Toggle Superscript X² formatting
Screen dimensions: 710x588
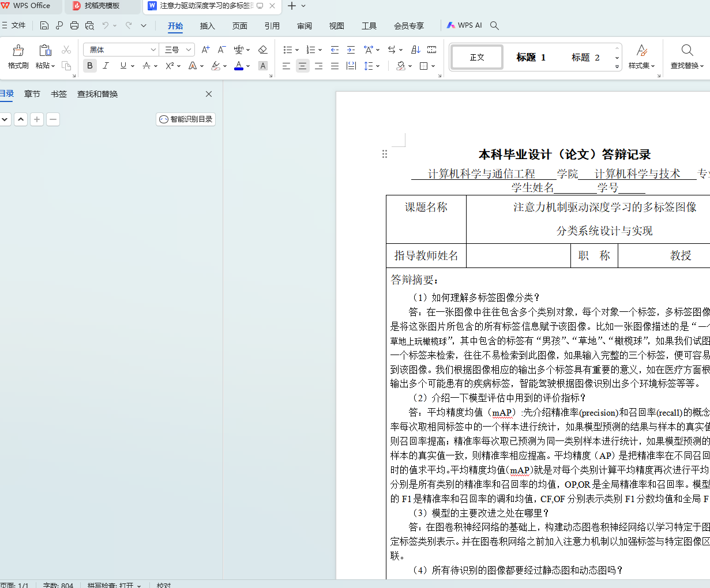pyautogui.click(x=170, y=66)
